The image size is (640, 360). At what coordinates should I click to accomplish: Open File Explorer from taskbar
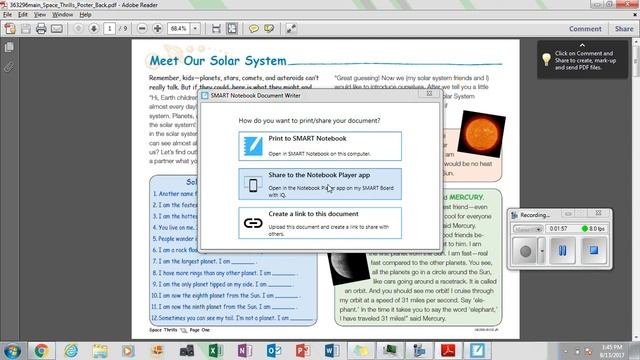[x=100, y=351]
